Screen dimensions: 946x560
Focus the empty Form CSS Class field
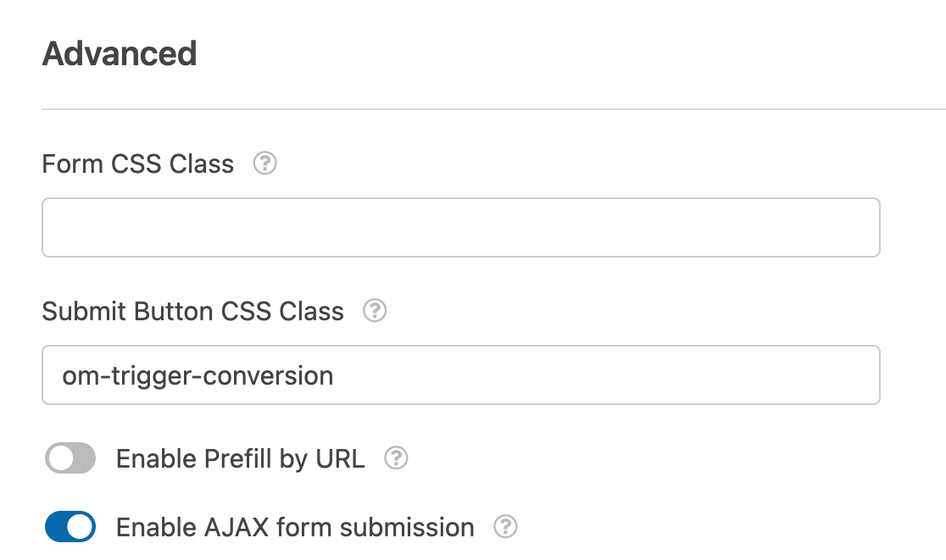pos(461,227)
